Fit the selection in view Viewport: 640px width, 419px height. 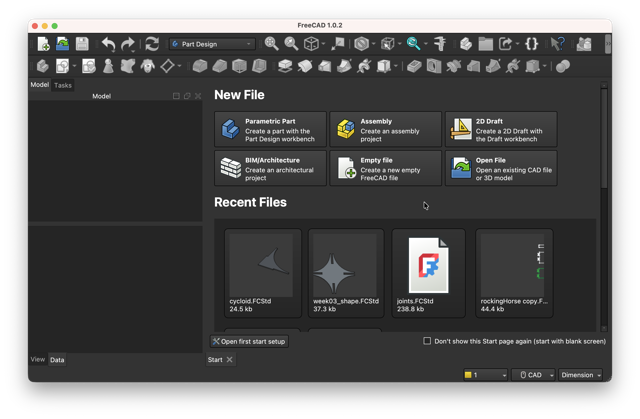(x=291, y=44)
